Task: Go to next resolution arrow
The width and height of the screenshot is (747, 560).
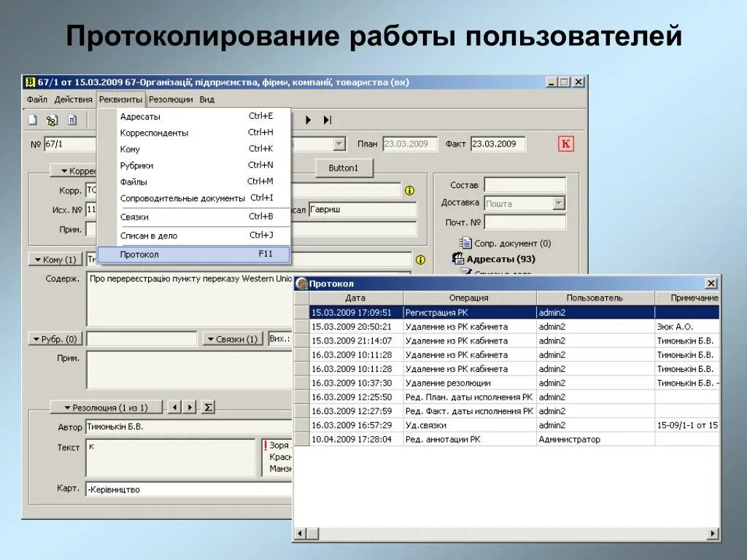Action: click(x=190, y=407)
